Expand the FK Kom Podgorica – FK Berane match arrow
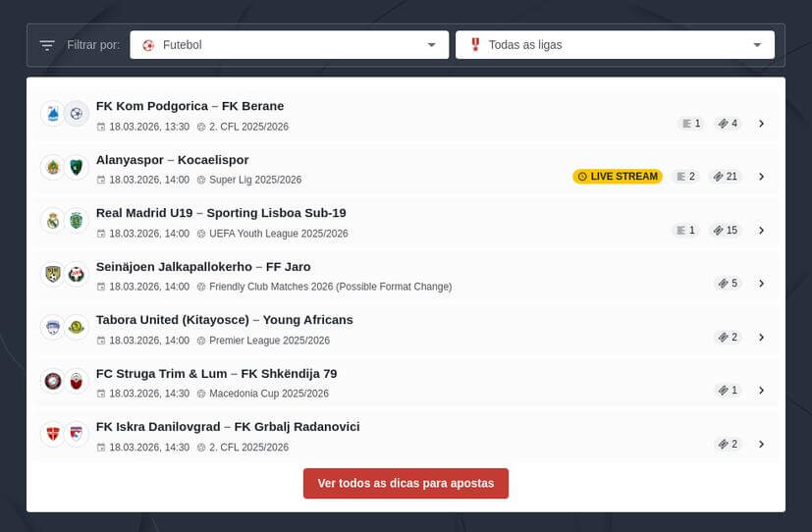The height and width of the screenshot is (532, 812). pos(761,124)
